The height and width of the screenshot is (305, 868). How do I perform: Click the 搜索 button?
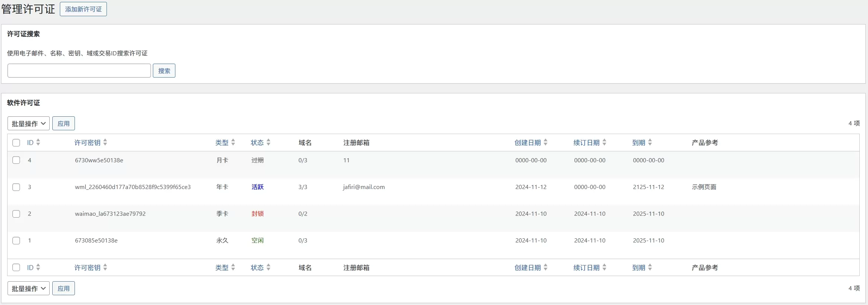click(164, 71)
